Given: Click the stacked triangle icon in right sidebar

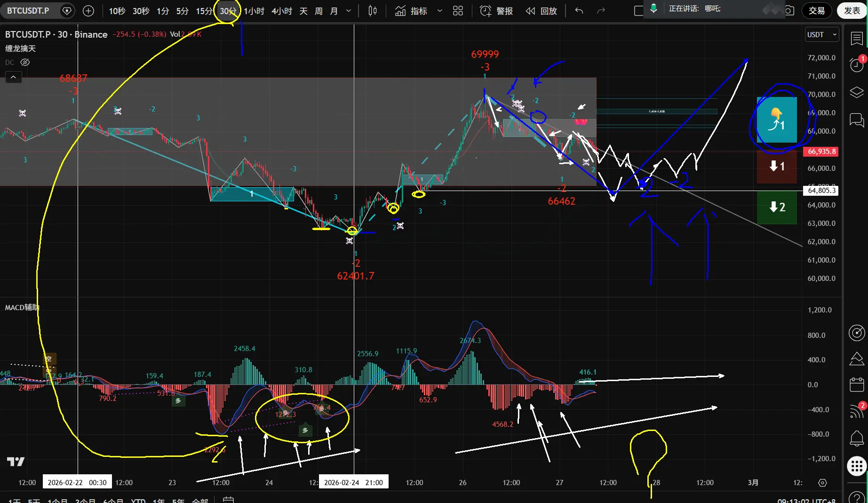Looking at the screenshot, I should pyautogui.click(x=857, y=359).
